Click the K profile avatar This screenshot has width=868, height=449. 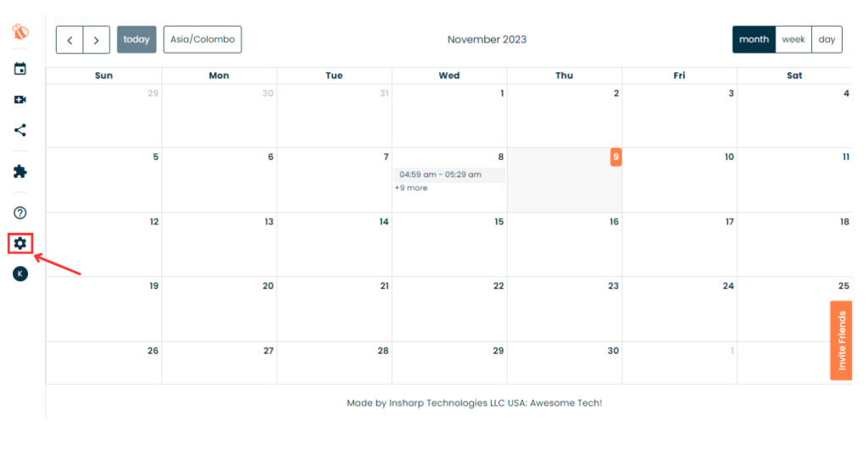[x=20, y=274]
